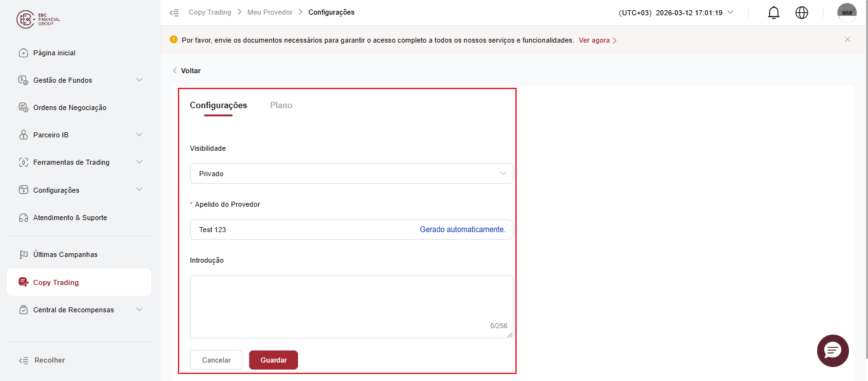Click the Atendimento & Suporte headset icon

click(24, 218)
